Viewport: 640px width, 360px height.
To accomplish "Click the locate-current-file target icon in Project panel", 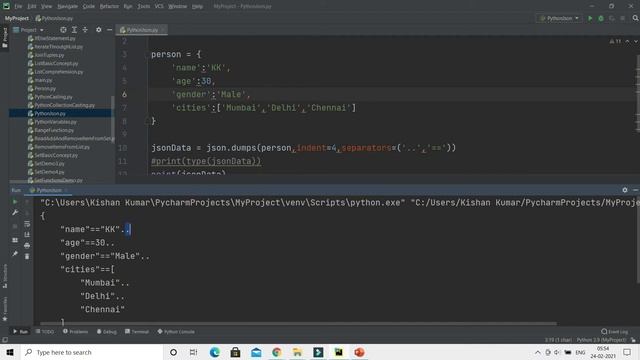I will [x=63, y=30].
